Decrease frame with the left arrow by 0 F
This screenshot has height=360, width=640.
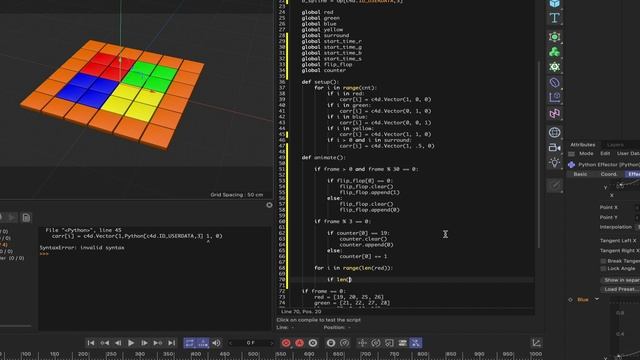point(231,343)
